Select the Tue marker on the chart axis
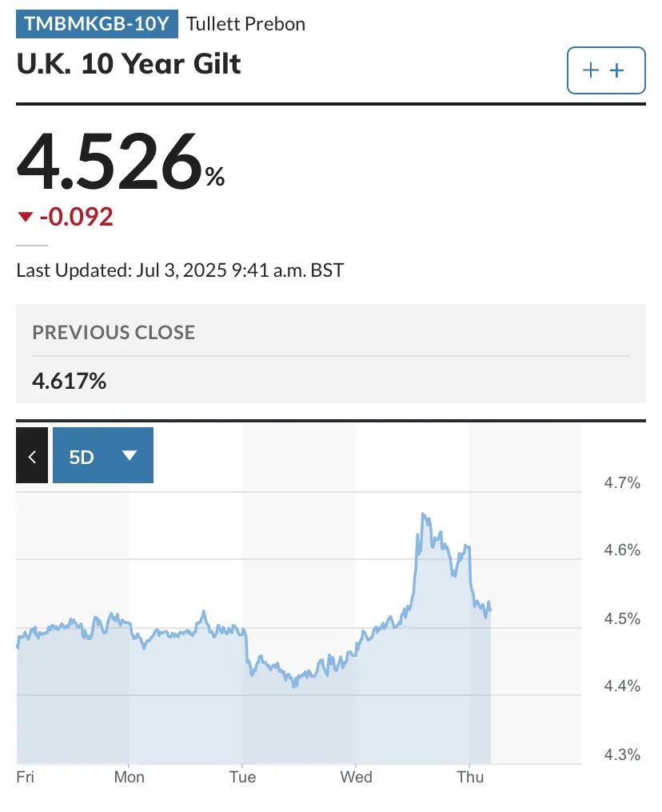This screenshot has height=812, width=662. click(x=242, y=777)
